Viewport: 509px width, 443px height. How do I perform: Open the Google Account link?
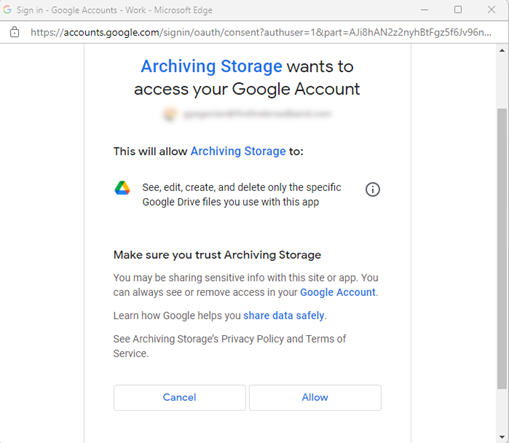click(338, 292)
